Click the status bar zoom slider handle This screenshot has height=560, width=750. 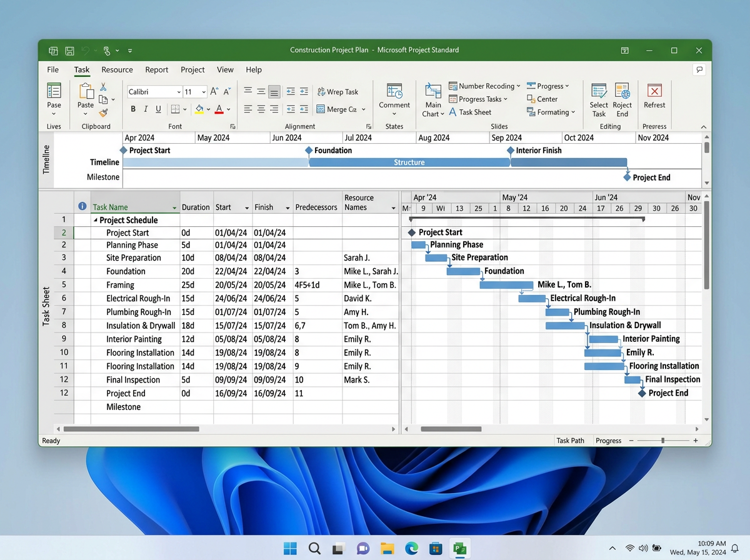coord(662,441)
